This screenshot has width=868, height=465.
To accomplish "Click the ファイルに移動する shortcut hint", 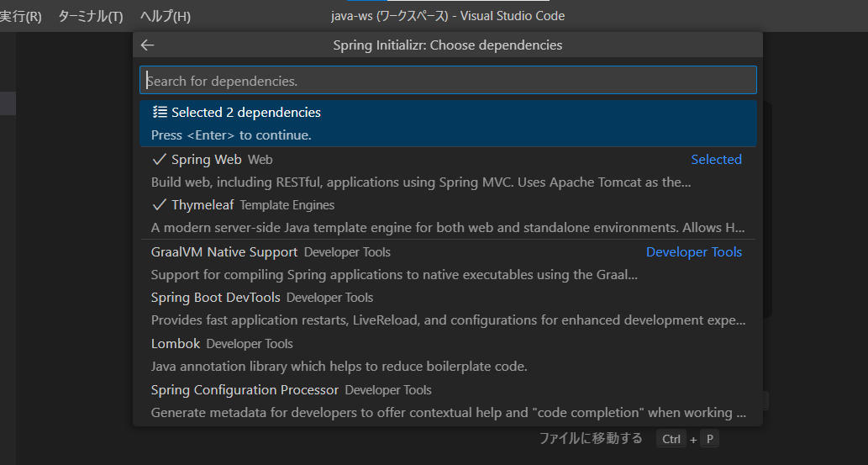I will [590, 438].
